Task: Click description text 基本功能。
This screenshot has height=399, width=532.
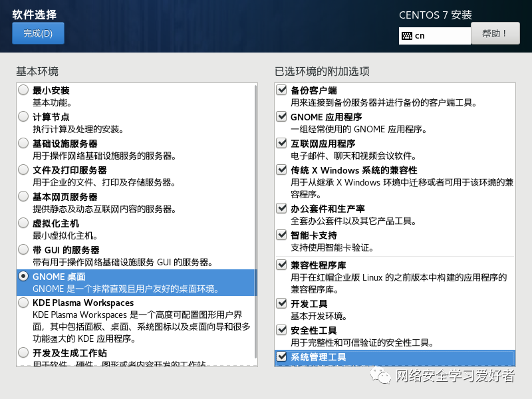Action: point(52,102)
